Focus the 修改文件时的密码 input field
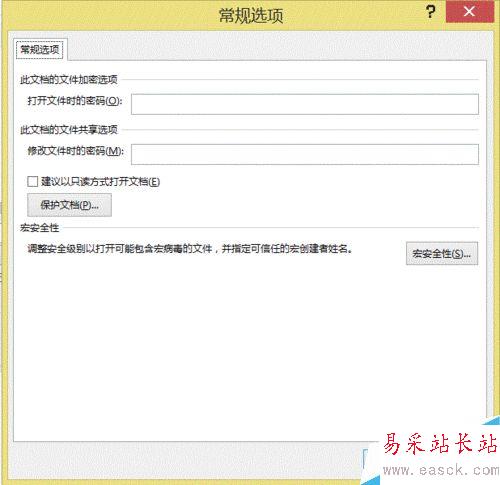Viewport: 500px width, 485px height. coord(305,154)
